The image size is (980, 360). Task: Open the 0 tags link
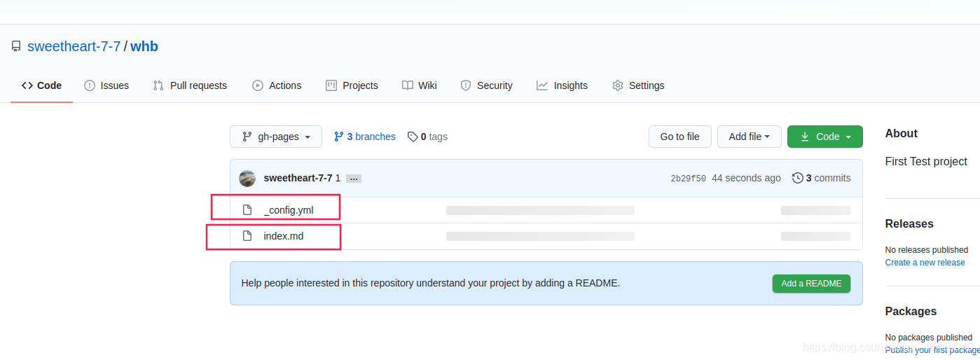tap(427, 137)
